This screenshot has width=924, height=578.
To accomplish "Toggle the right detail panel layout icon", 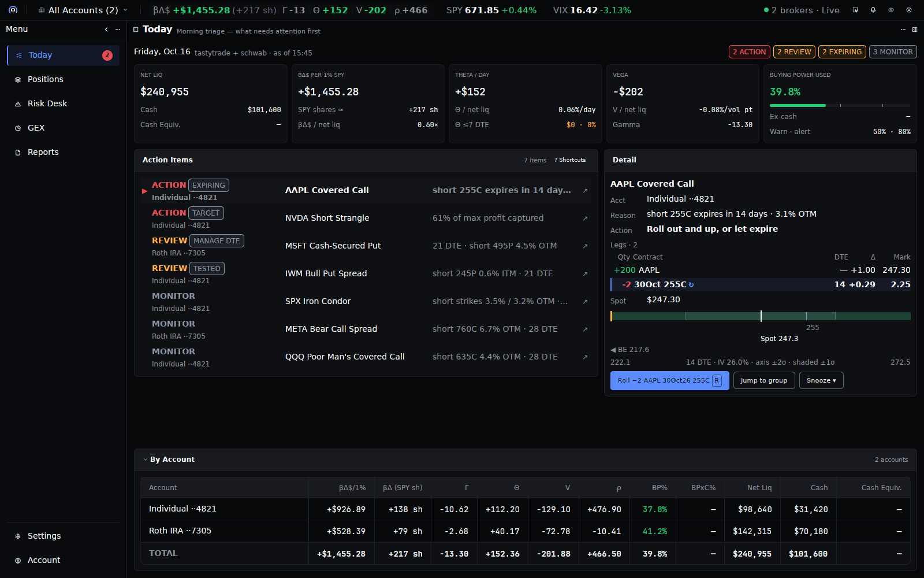I will 915,29.
